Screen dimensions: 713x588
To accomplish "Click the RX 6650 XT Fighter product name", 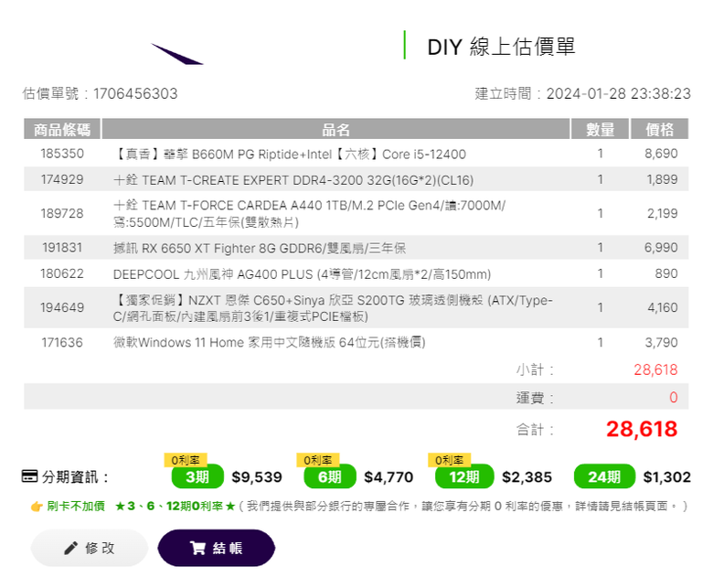I will [260, 248].
